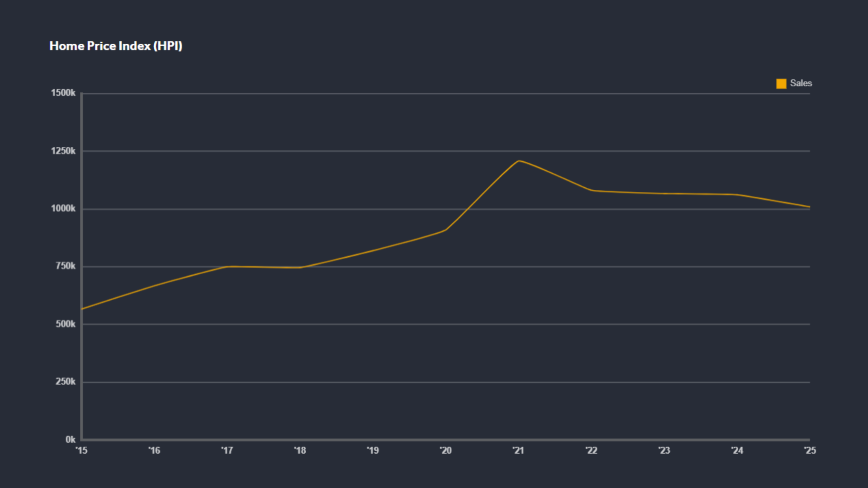Select the '16 x-axis label

tap(154, 451)
